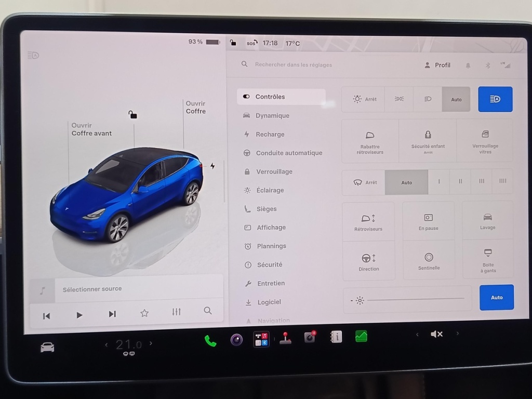
Task: Open the Sécurité settings menu
Action: pyautogui.click(x=263, y=264)
